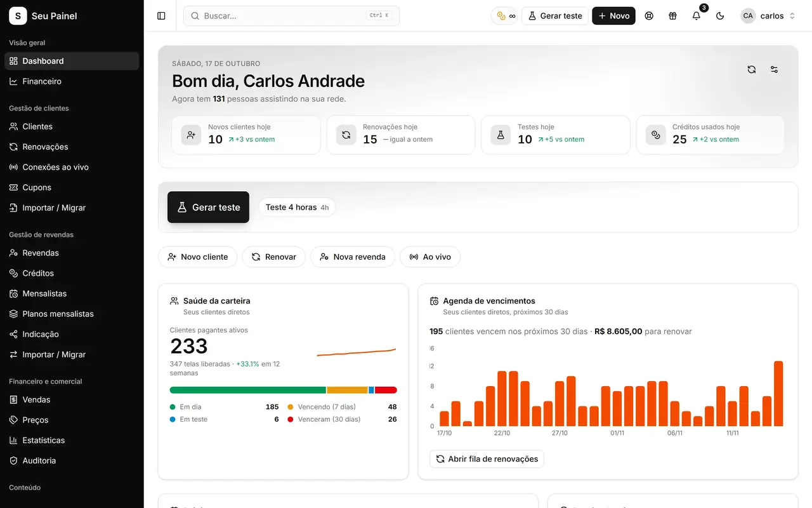Open notifications bell with 3 badge
Viewport: 812px width, 508px height.
coord(697,16)
